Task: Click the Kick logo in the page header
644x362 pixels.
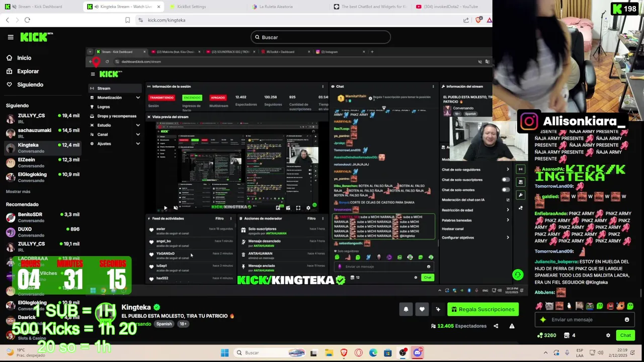Action: tap(36, 37)
